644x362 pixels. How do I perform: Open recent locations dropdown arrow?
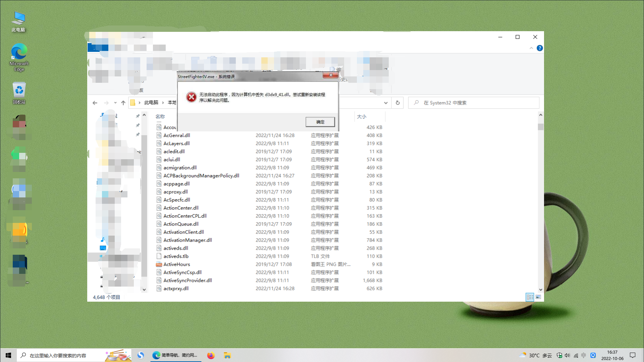[x=115, y=103]
